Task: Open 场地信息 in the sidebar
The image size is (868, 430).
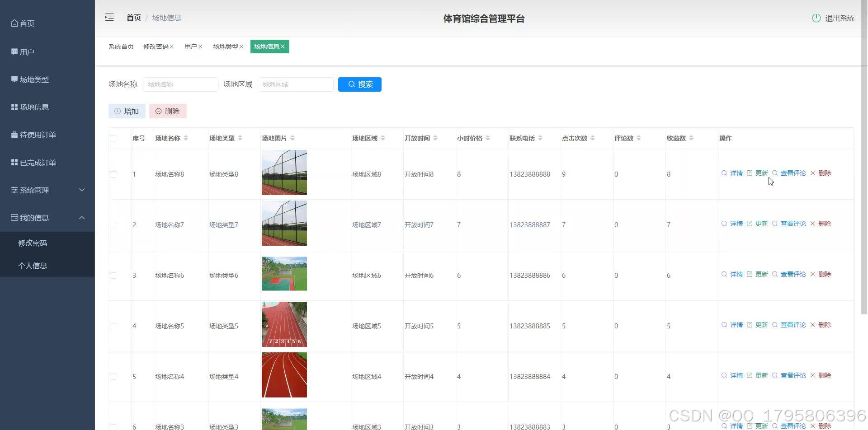Action: 47,107
